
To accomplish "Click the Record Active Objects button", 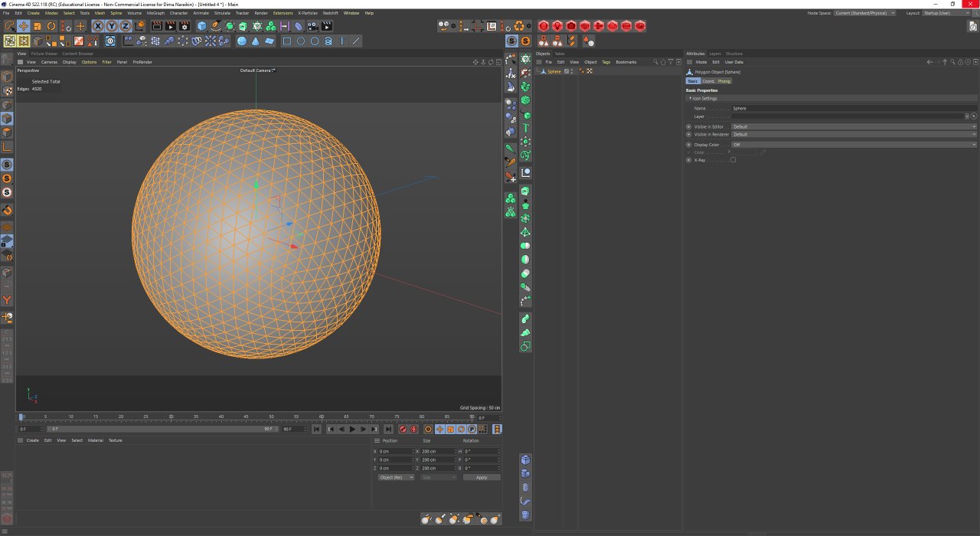I will click(403, 430).
